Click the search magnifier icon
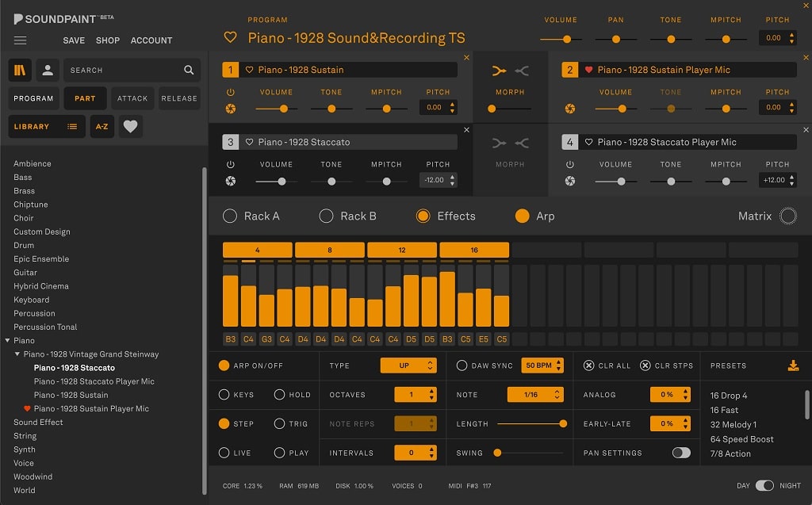Screen dimensions: 812x505 click(189, 70)
